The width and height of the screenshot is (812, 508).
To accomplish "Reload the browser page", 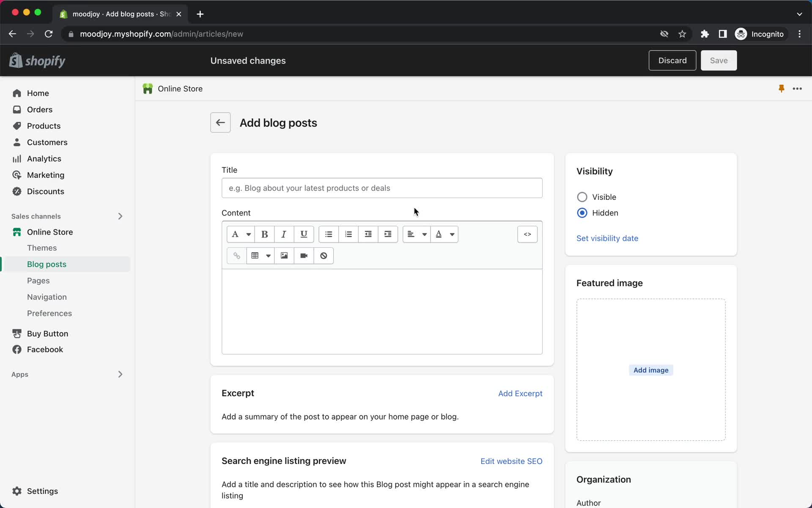I will pos(49,34).
